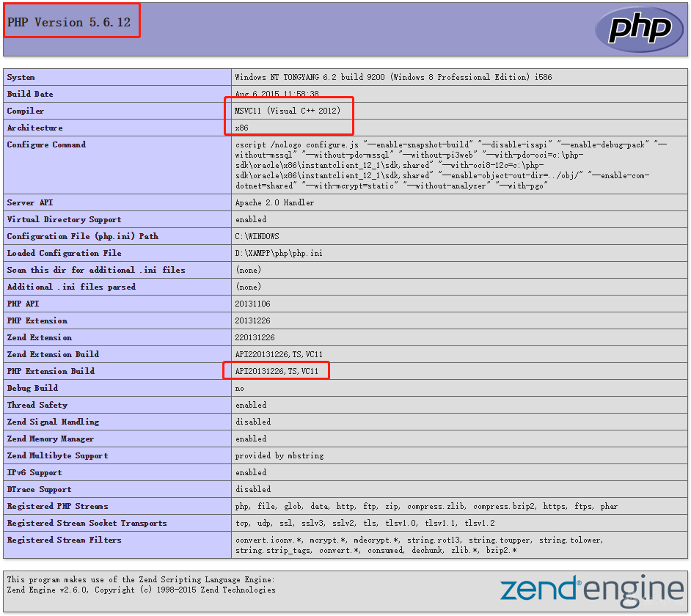Click the Registered Stream Socket Transports value list
The height and width of the screenshot is (616, 691).
[365, 523]
